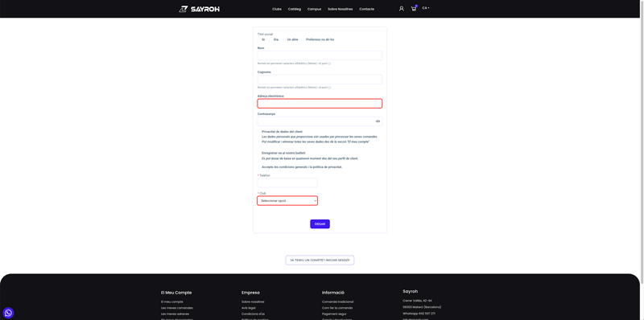Click the Sayroh logo in header

pyautogui.click(x=200, y=9)
